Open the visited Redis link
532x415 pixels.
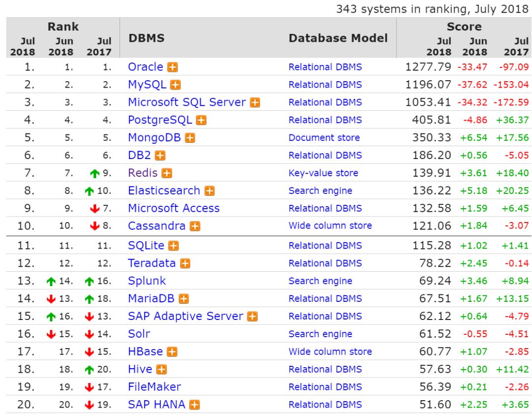[143, 173]
